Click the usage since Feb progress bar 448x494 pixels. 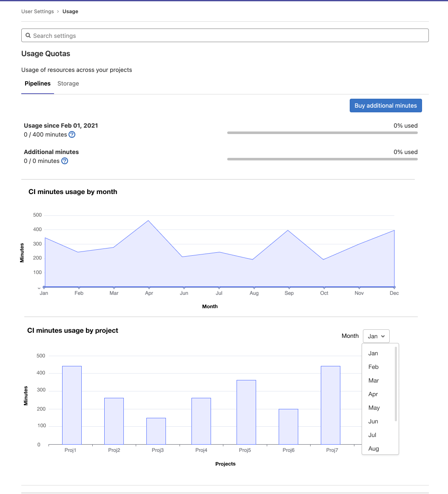coord(322,132)
